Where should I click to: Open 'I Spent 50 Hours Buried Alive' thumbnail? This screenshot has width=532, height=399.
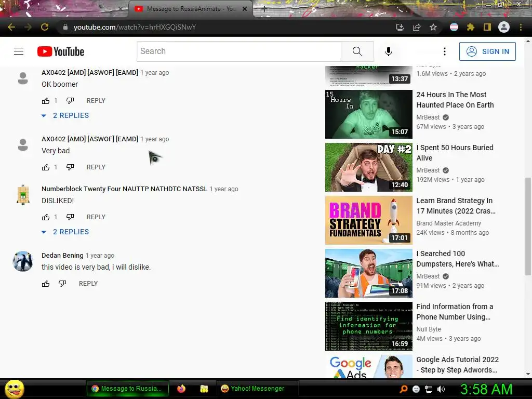coord(369,167)
